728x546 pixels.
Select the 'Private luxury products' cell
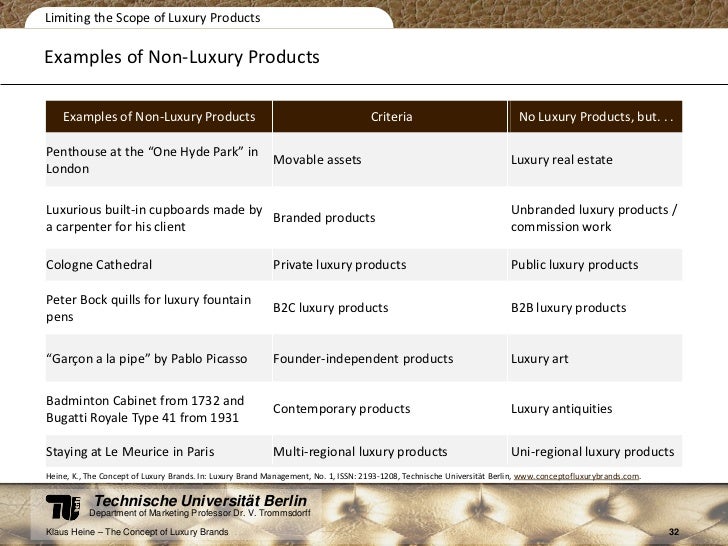tap(390, 265)
